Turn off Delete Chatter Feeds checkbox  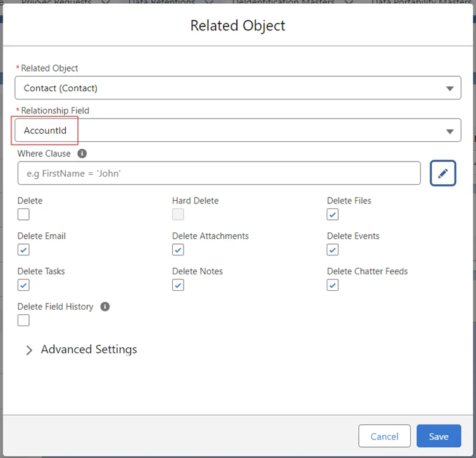point(333,286)
